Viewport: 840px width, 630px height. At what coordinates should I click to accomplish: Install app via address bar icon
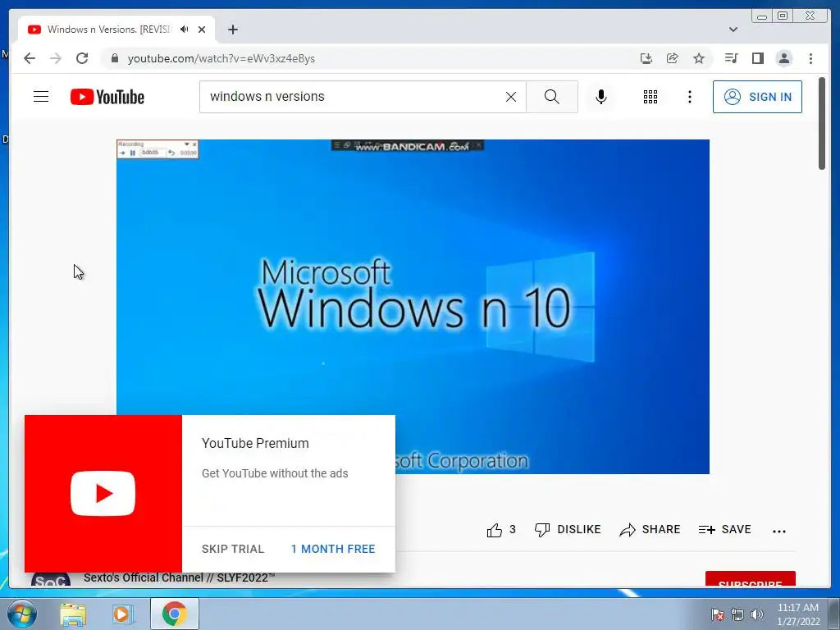[646, 58]
